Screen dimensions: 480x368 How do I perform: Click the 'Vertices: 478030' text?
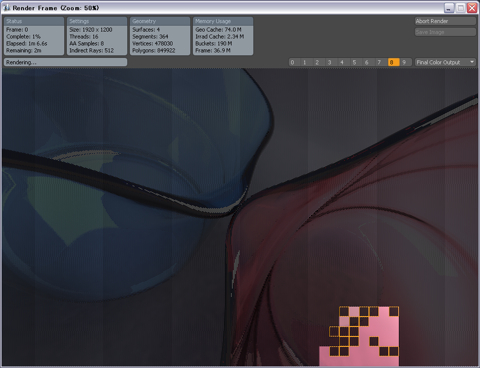pos(153,44)
